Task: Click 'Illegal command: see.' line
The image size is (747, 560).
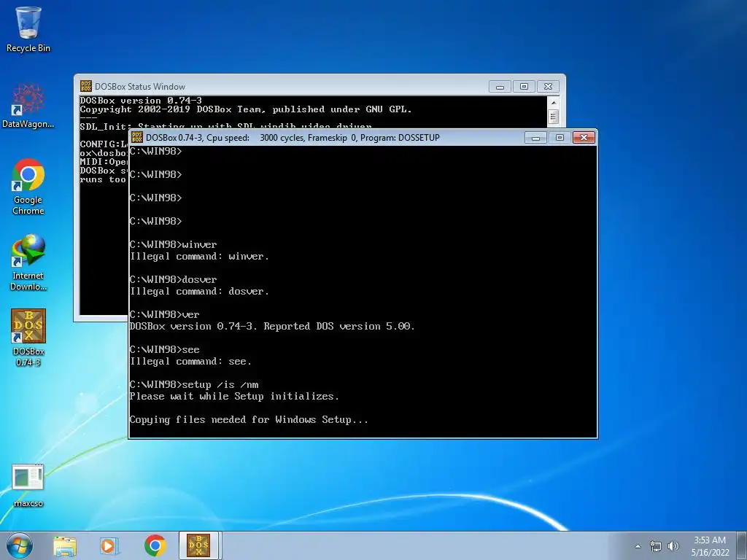Action: click(x=190, y=362)
